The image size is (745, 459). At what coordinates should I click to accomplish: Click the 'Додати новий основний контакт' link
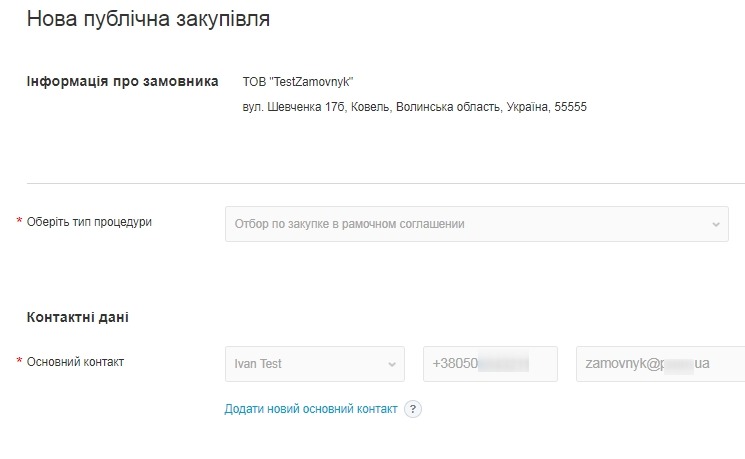point(311,409)
